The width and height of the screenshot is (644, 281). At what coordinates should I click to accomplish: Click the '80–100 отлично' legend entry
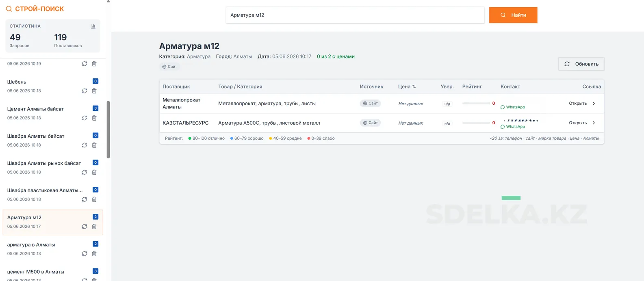pyautogui.click(x=206, y=138)
